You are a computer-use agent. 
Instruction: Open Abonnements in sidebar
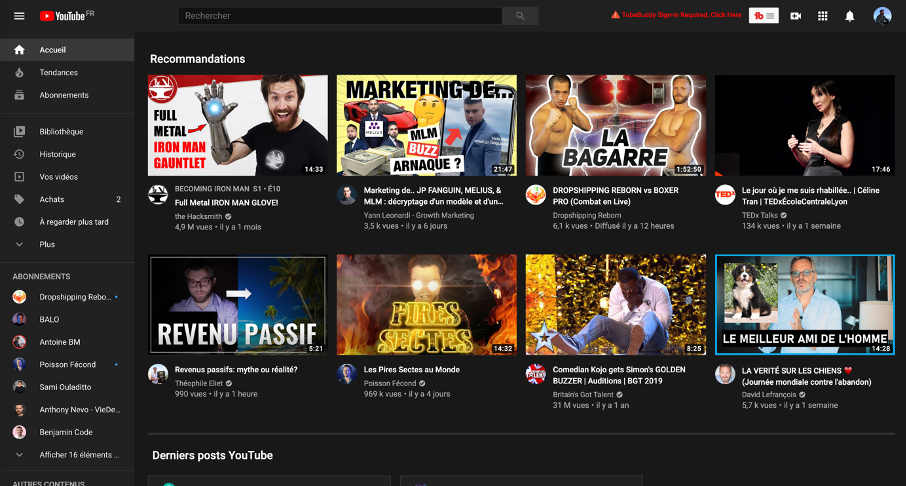click(x=67, y=95)
